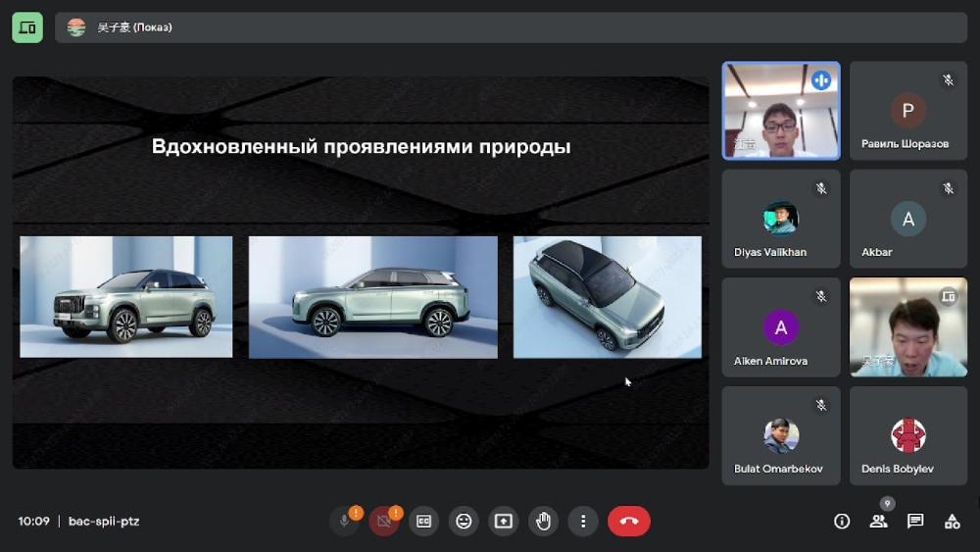Click the muted mic icon on Diyas Valikhan tile
Viewport: 980px width, 552px height.
(x=821, y=188)
